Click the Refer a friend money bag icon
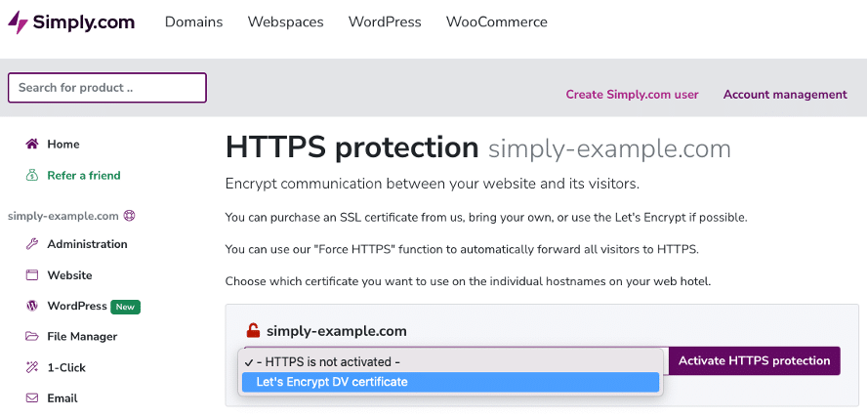Screen dimensions: 868x417 tap(32, 176)
